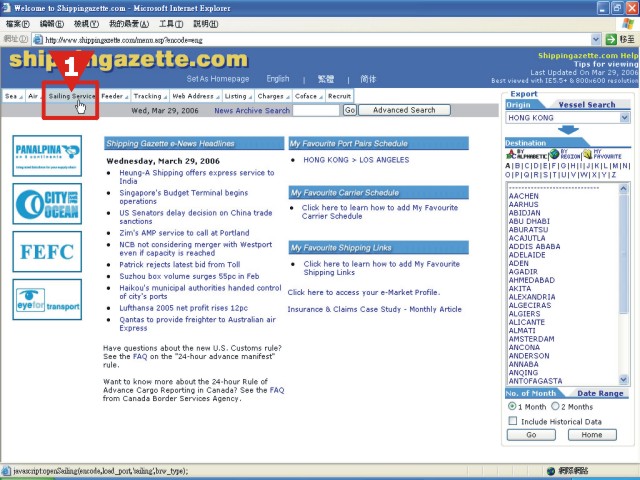Viewport: 640px width, 480px height.
Task: Click the address bar Go arrow icon
Action: click(x=611, y=39)
